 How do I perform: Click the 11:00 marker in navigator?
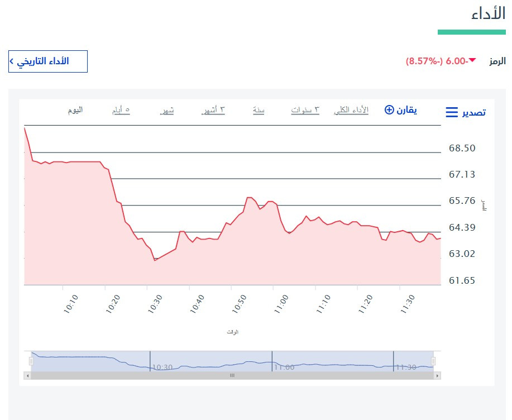(x=284, y=367)
